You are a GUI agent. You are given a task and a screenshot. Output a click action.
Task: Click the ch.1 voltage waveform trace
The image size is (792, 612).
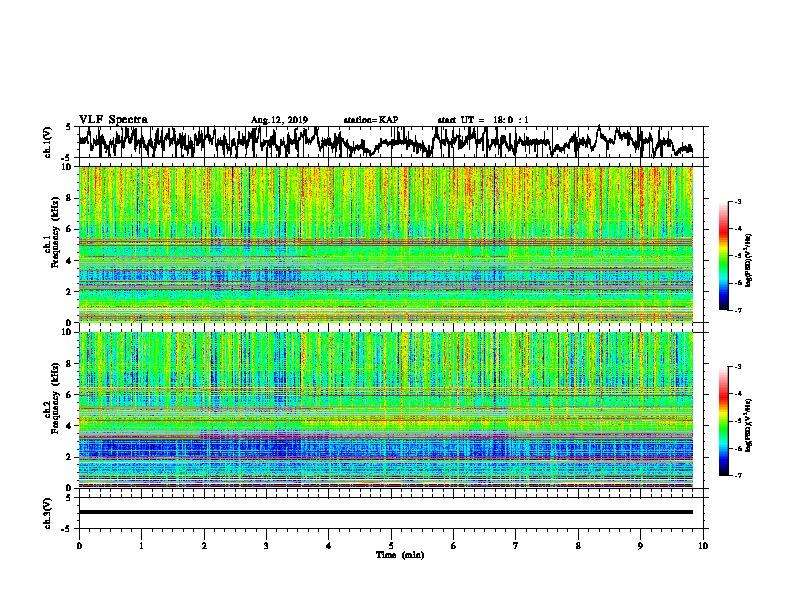[385, 142]
